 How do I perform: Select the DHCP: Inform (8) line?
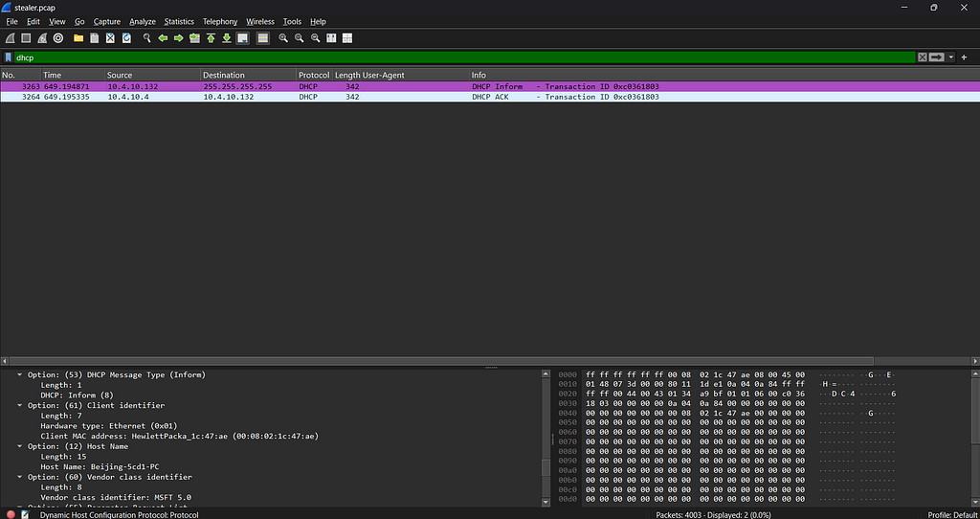[77, 395]
